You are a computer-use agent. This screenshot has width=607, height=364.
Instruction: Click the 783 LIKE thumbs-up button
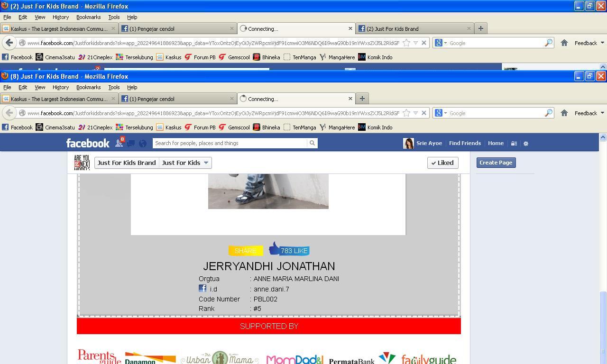coord(289,249)
